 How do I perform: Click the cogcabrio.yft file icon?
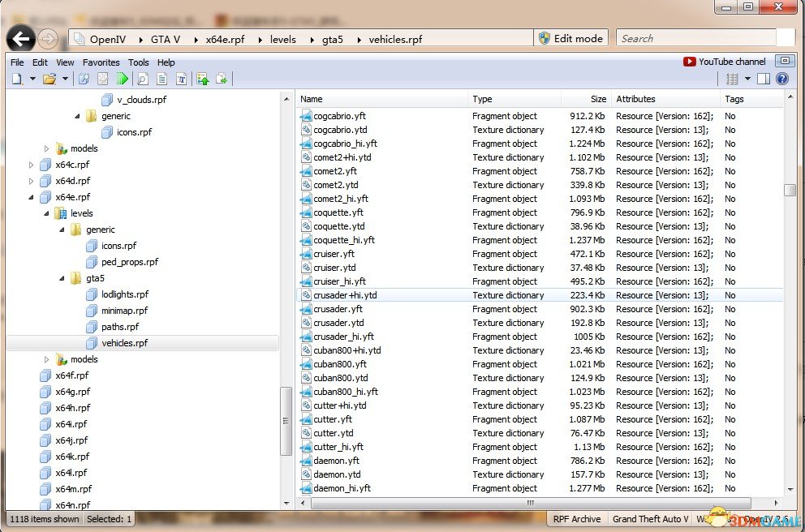click(x=306, y=116)
